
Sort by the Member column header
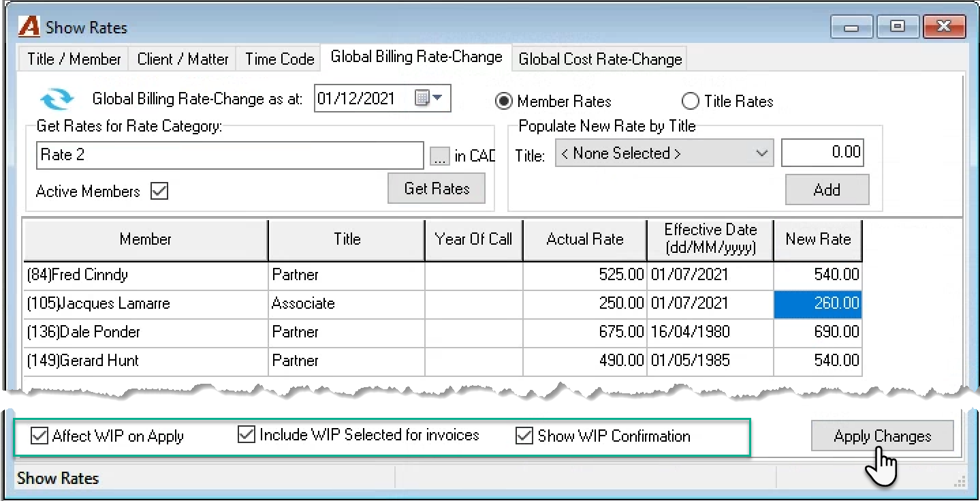coord(145,239)
